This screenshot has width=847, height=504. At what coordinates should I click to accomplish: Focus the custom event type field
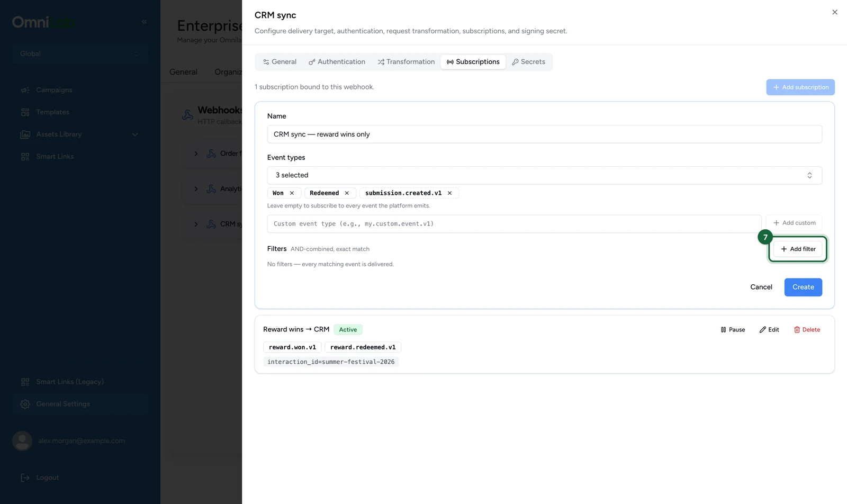514,224
